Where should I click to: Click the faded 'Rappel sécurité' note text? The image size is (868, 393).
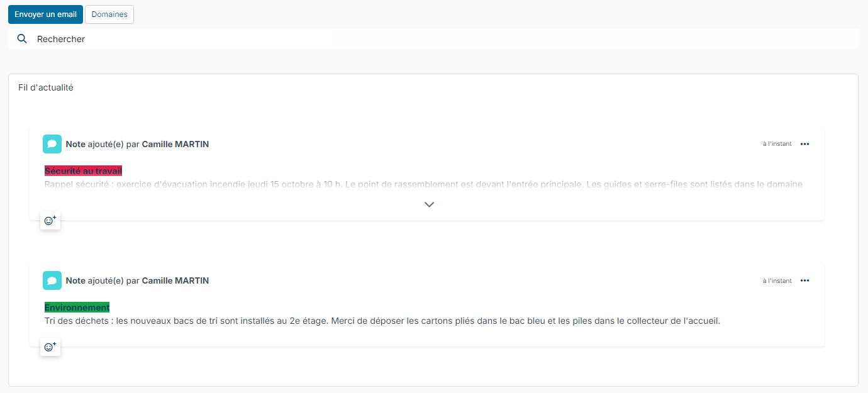click(423, 184)
